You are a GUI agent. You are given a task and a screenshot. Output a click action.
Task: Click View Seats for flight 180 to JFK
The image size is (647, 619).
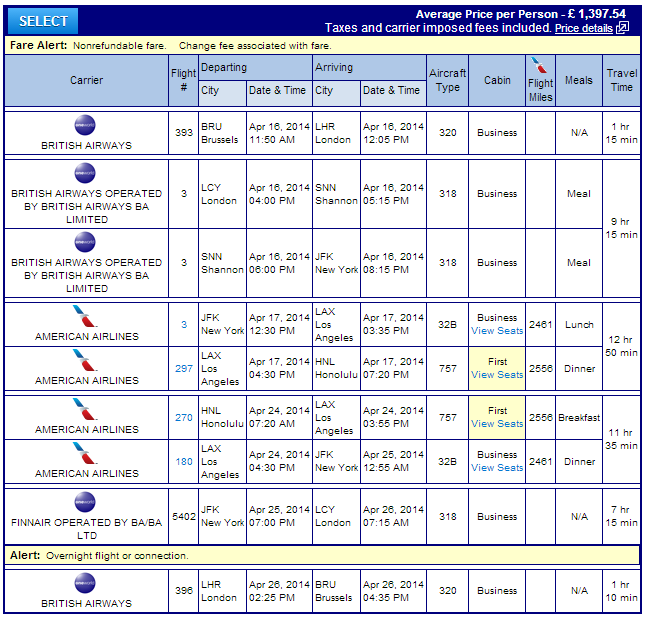(497, 468)
